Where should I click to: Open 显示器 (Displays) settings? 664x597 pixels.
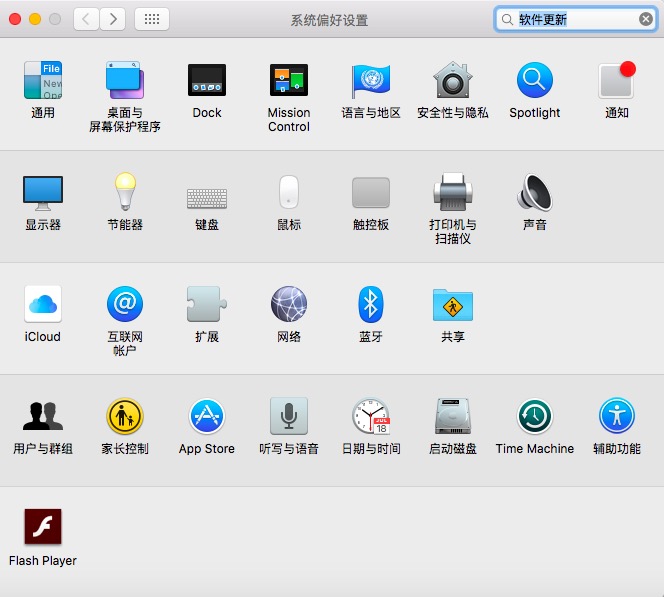43,193
